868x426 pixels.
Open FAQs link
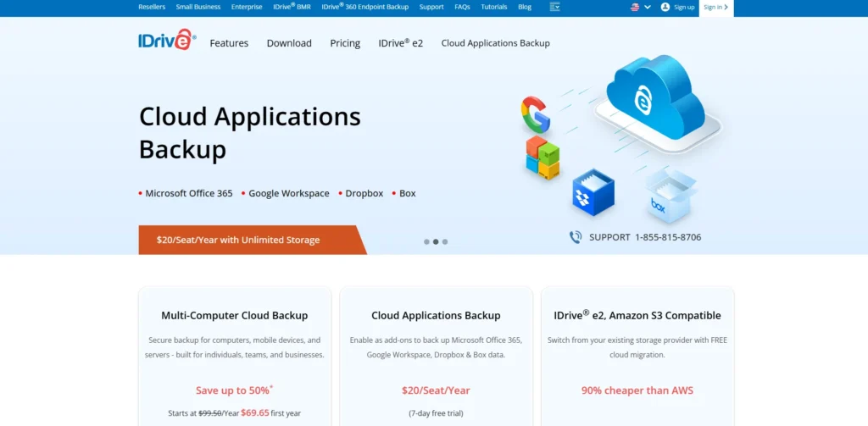click(462, 7)
